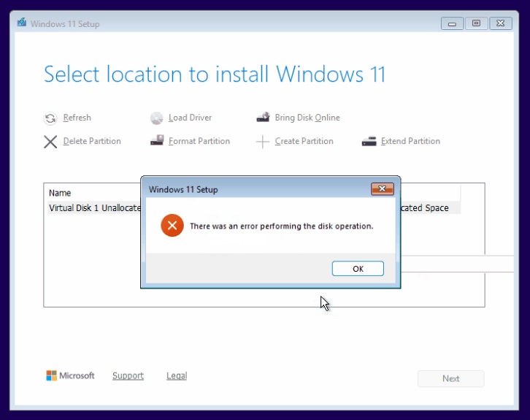530x420 pixels.
Task: Click the Refresh circular arrows icon
Action: 50,118
